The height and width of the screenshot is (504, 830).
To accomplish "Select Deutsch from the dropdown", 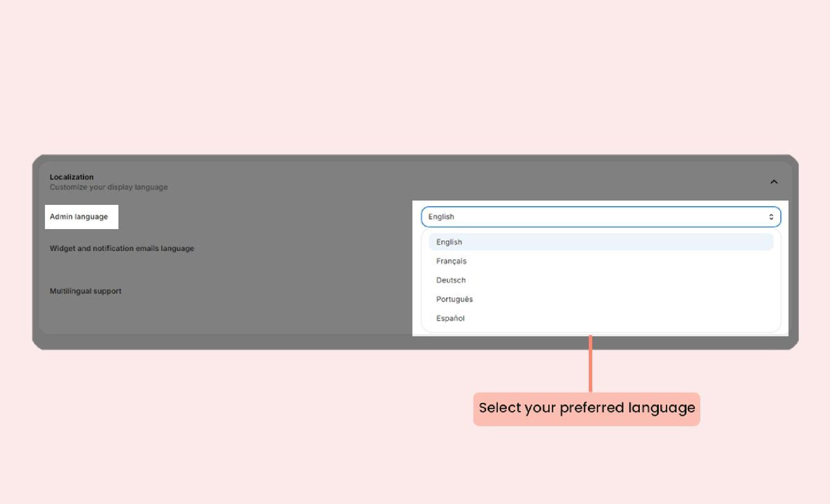I will tap(450, 280).
